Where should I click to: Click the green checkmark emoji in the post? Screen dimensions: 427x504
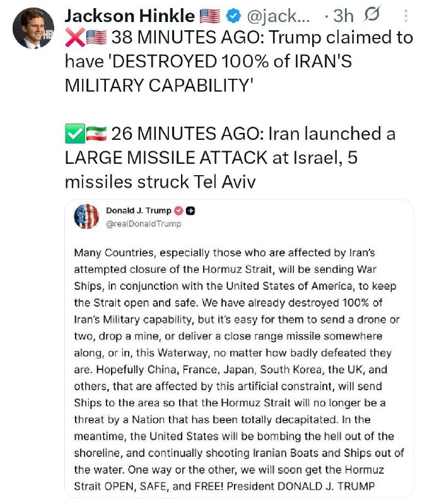(x=75, y=134)
